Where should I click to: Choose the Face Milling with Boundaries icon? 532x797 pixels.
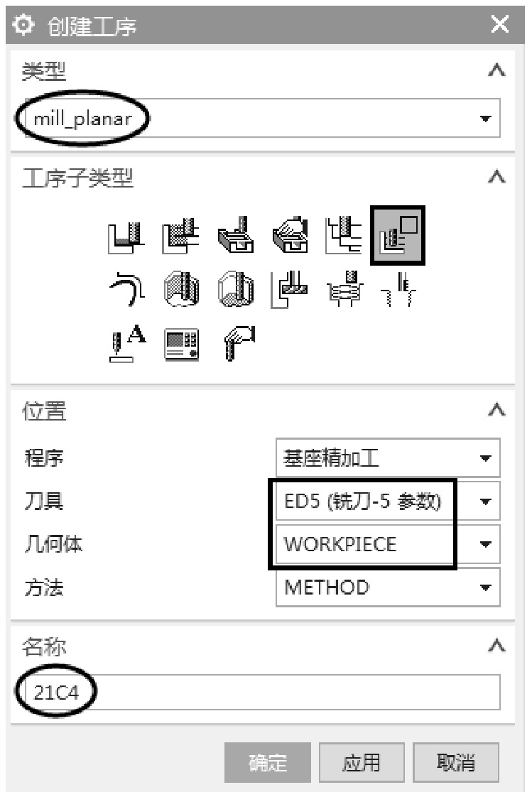tap(236, 235)
